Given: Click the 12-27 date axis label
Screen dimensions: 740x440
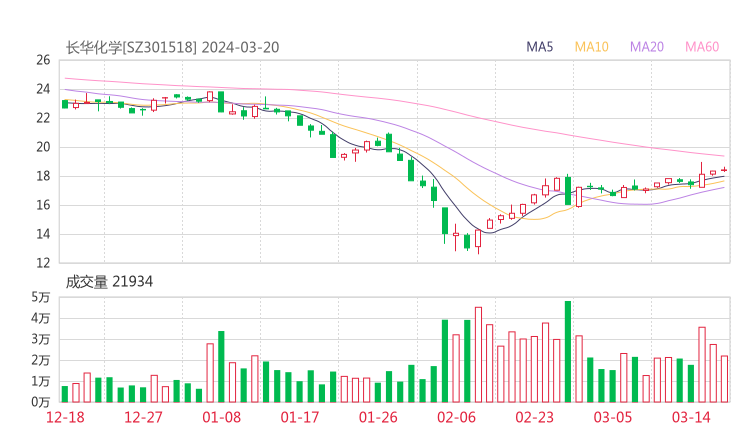Looking at the screenshot, I should click(143, 417).
